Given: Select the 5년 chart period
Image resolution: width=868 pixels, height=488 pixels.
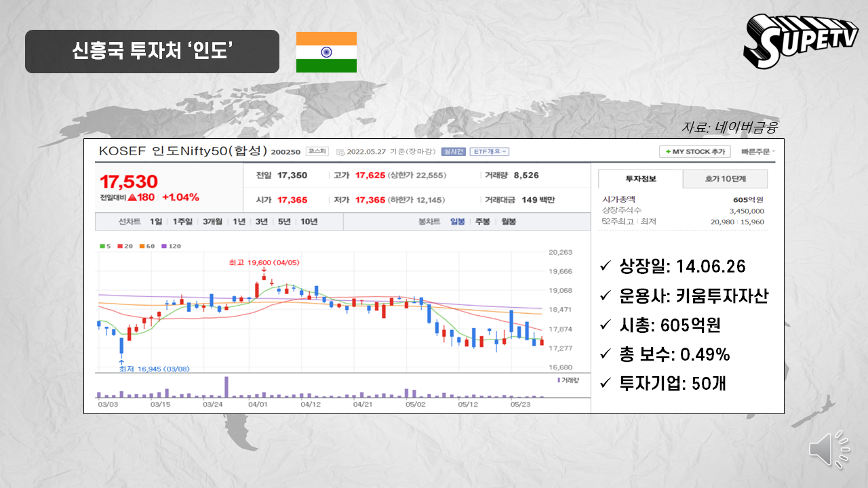Looking at the screenshot, I should [284, 222].
